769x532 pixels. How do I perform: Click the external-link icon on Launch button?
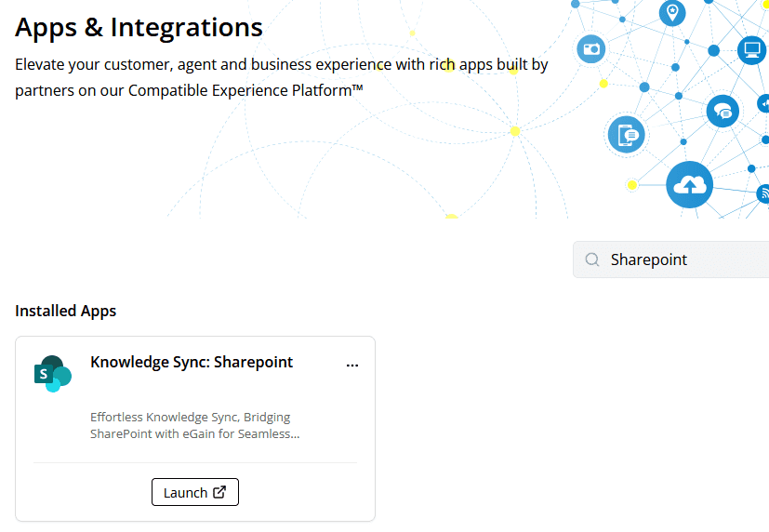219,492
